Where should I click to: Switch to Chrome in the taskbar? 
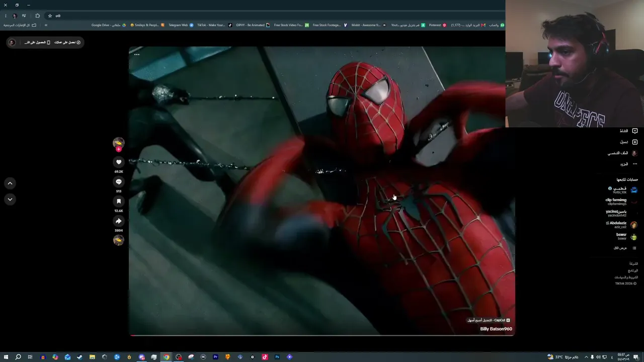click(166, 357)
